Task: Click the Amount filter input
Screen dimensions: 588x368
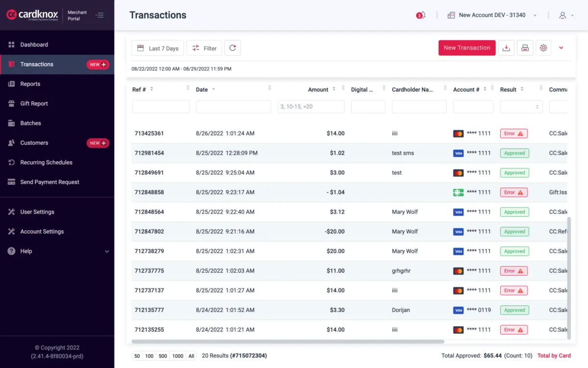Action: [x=311, y=107]
